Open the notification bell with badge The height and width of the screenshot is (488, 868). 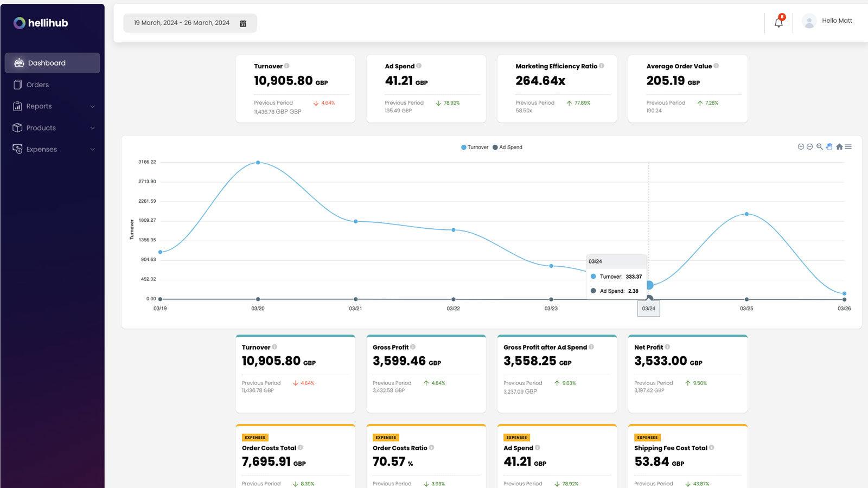[778, 22]
